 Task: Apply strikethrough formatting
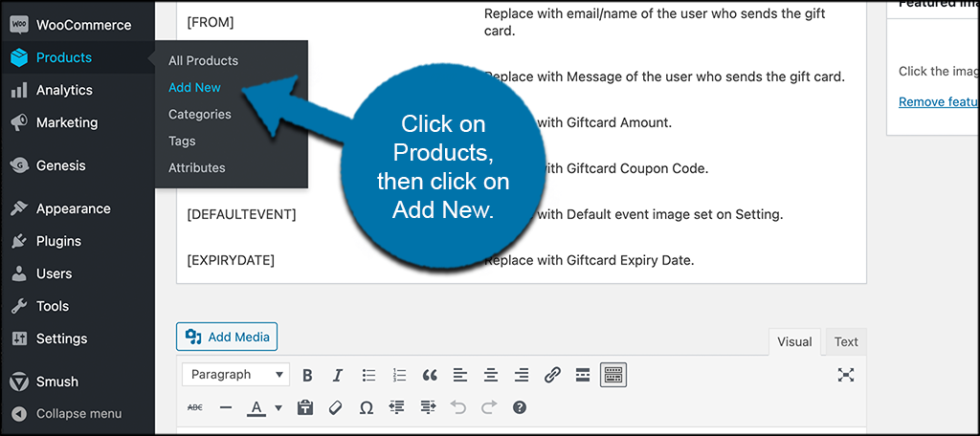195,407
